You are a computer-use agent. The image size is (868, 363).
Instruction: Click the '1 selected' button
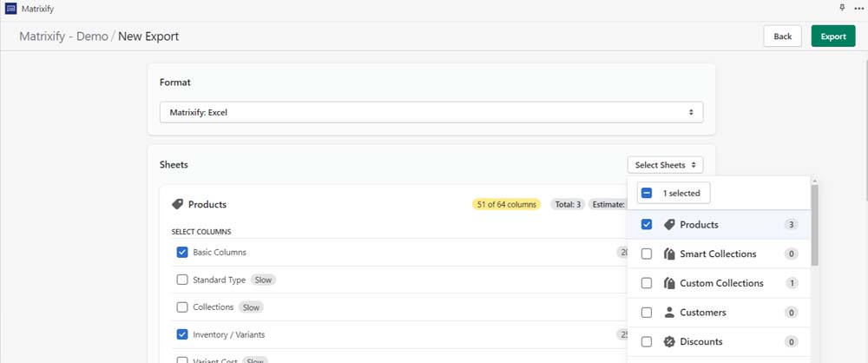pos(674,194)
